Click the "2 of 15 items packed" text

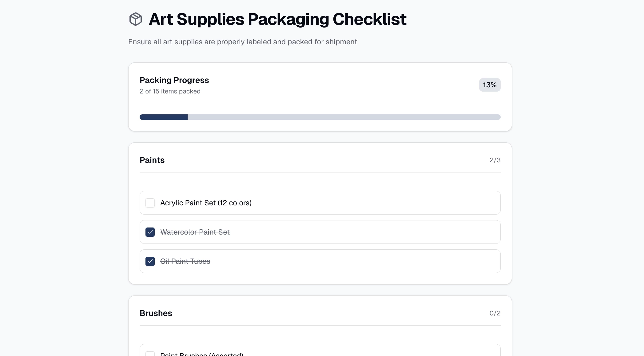click(x=170, y=91)
